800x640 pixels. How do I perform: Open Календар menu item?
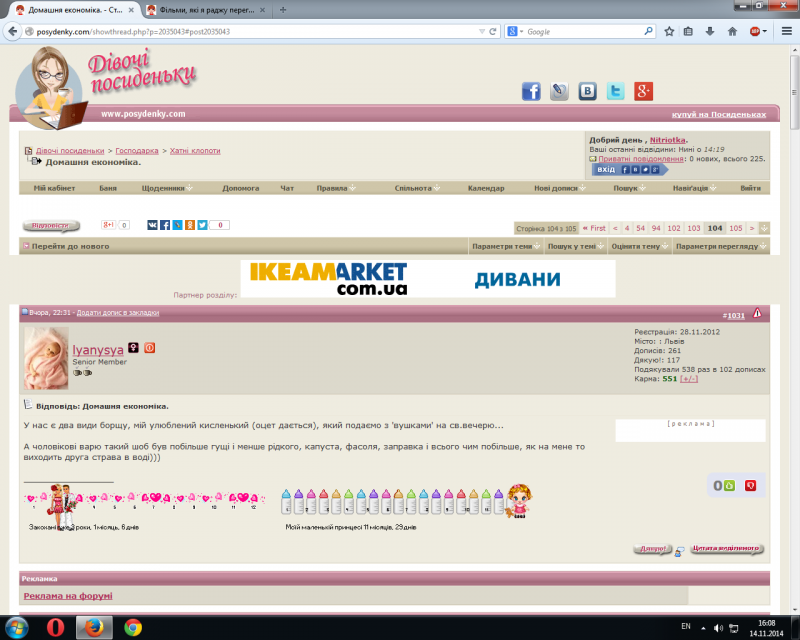tap(486, 188)
